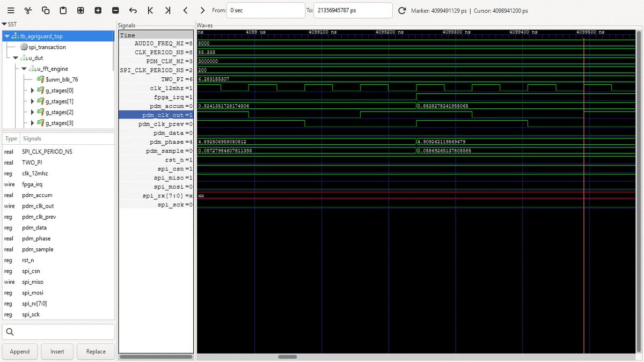Click the Paste (clipboard) toolbar icon

[x=63, y=10]
